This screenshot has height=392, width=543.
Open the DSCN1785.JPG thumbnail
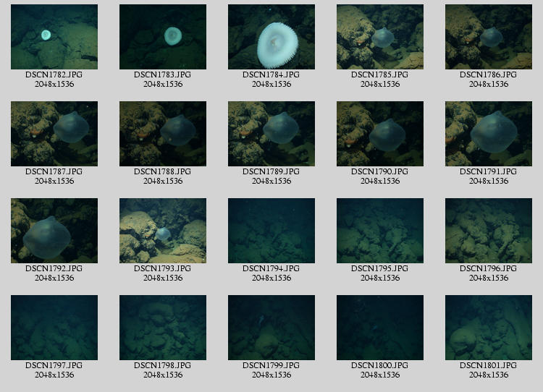click(x=380, y=37)
